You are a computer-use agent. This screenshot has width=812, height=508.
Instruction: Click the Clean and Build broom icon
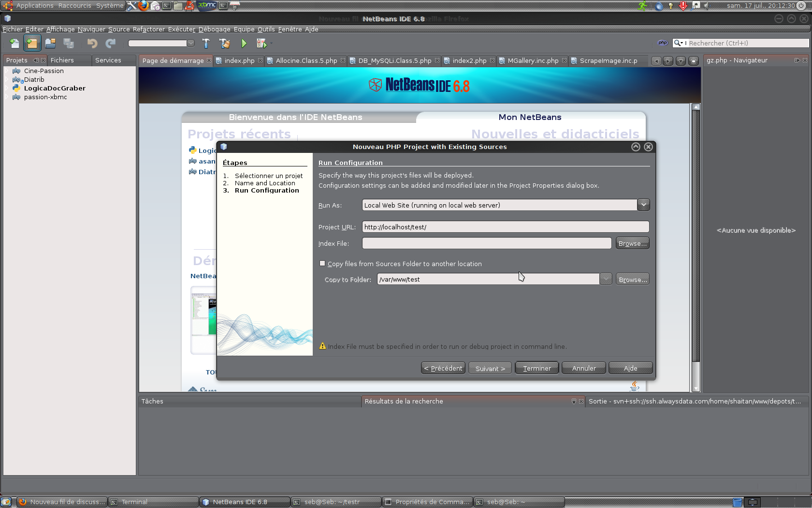pos(224,43)
